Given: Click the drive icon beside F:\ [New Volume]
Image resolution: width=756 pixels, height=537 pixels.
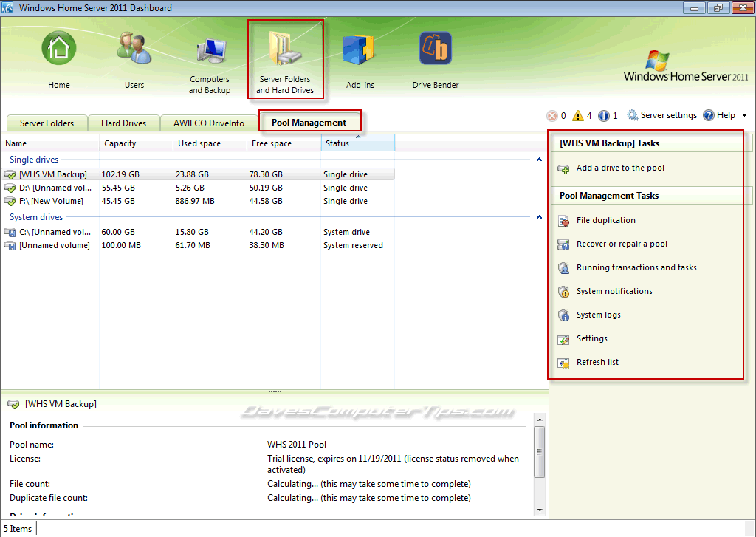Looking at the screenshot, I should point(10,202).
